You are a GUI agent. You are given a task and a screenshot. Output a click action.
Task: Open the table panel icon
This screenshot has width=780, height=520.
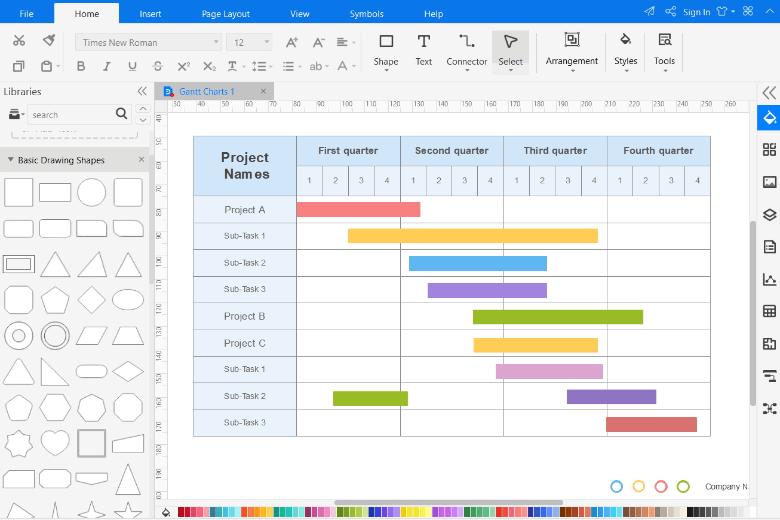coord(770,311)
